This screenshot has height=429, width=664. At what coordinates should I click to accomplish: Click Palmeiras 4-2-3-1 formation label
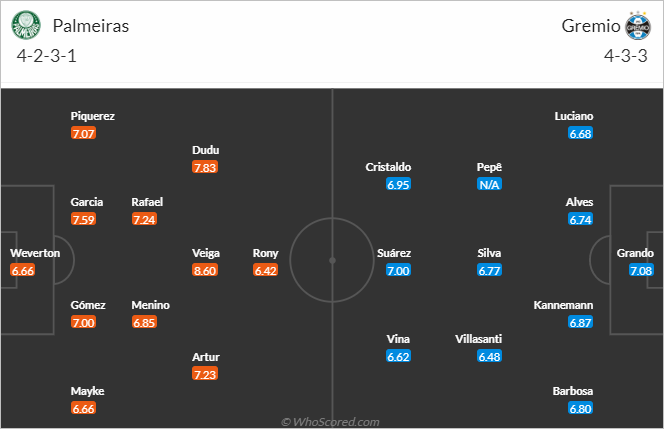tap(47, 56)
